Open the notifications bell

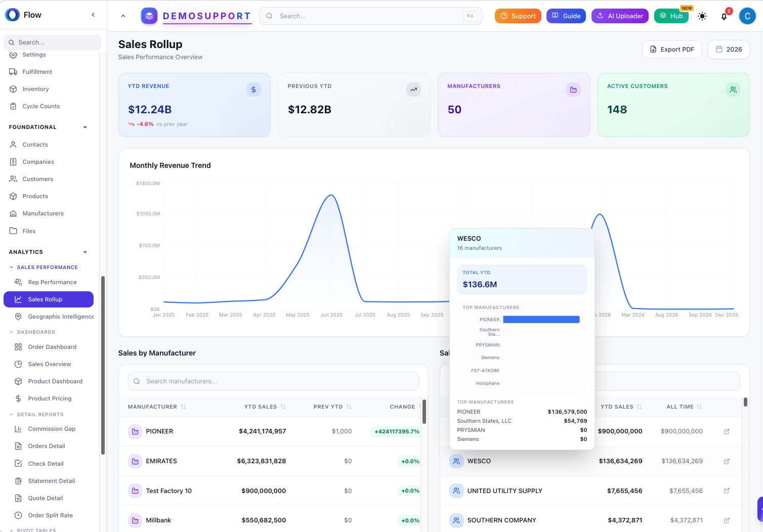(x=724, y=16)
